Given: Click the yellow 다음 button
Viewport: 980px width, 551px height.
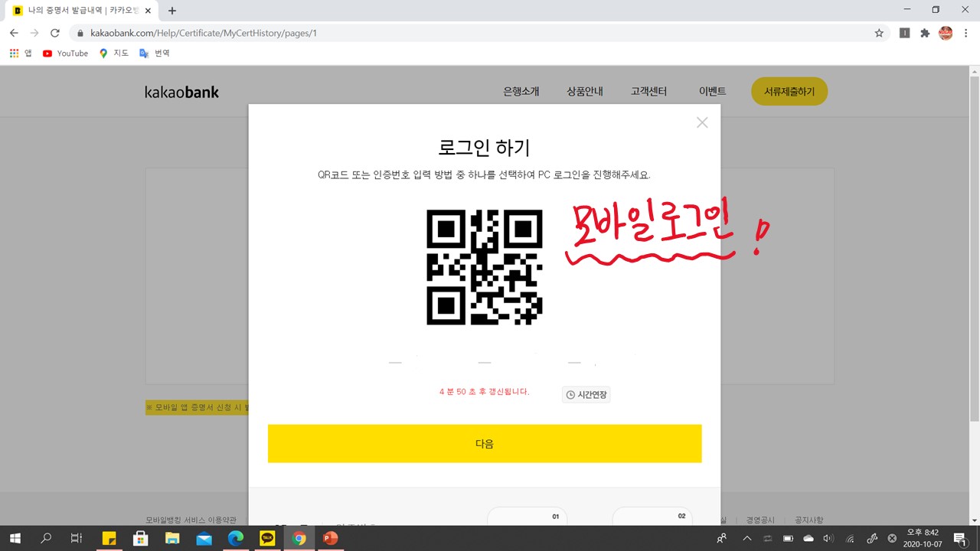Looking at the screenshot, I should (485, 444).
